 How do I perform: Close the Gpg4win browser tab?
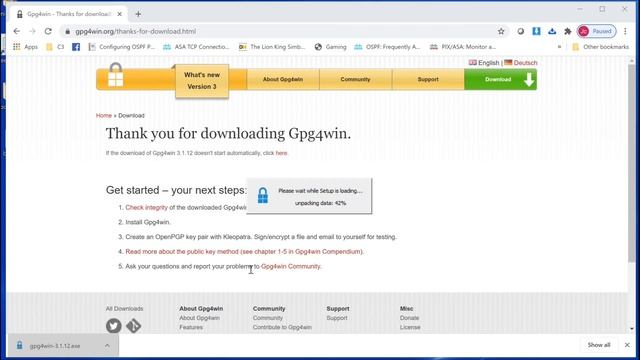point(119,14)
